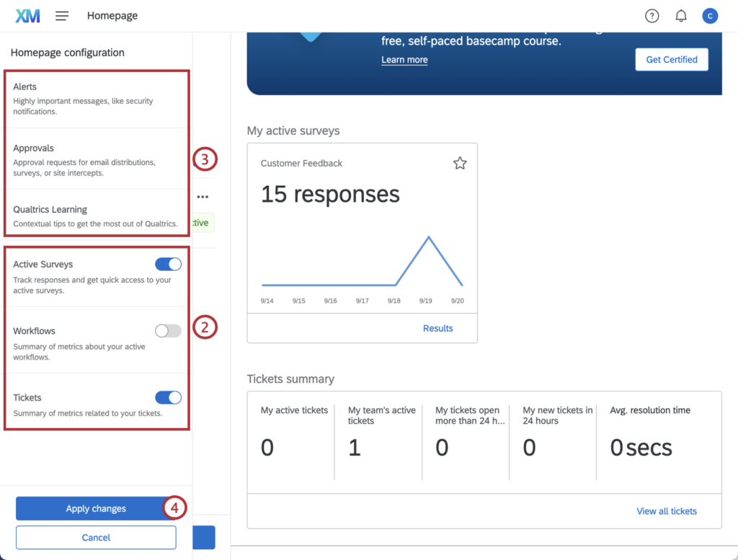Open the user avatar menu
The width and height of the screenshot is (738, 560).
point(710,15)
